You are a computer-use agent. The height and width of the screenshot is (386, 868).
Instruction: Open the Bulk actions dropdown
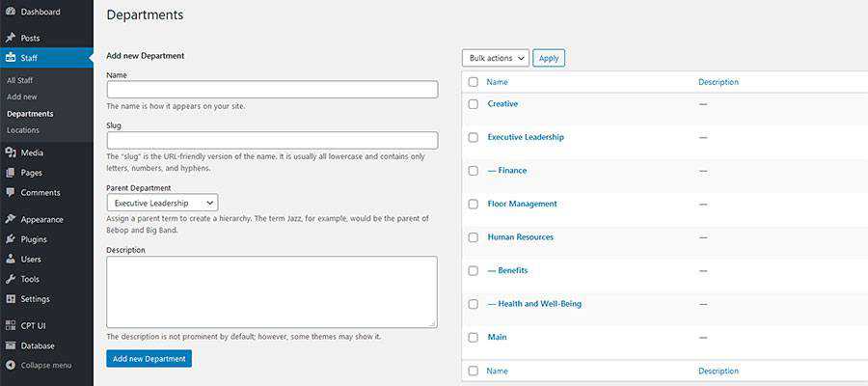point(496,58)
